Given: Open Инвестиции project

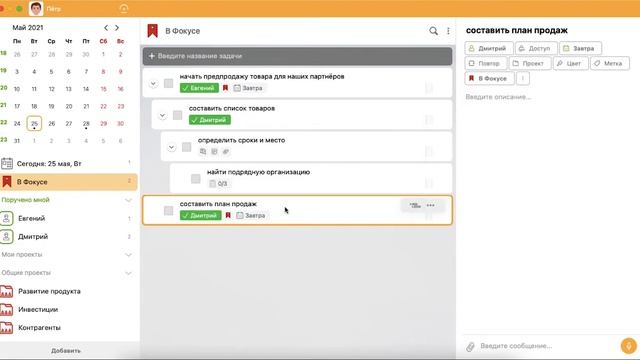Looking at the screenshot, I should 69,309.
